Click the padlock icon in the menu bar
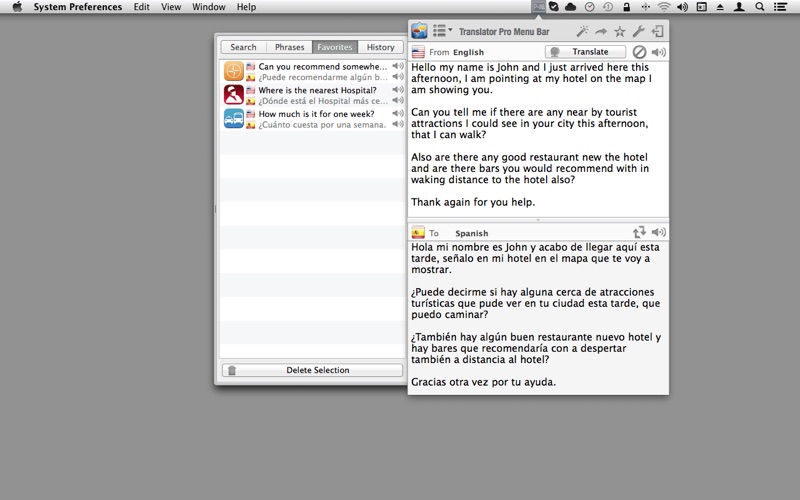800x500 pixels. (627, 7)
